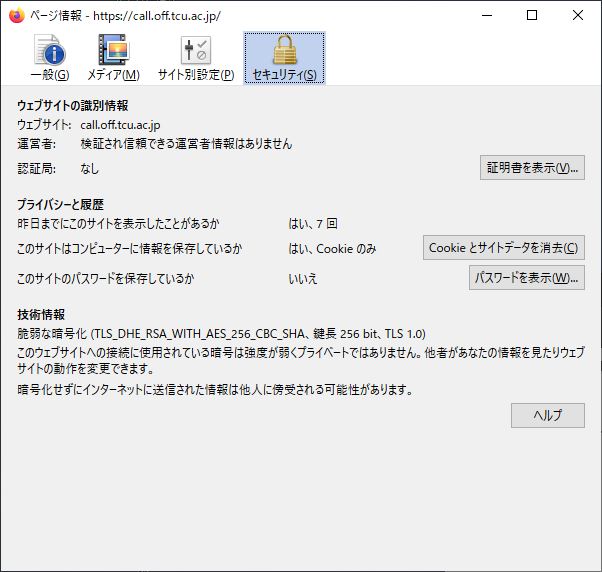The width and height of the screenshot is (602, 572).
Task: Open the サイト別設定(P) permissions tab
Action: click(x=196, y=58)
